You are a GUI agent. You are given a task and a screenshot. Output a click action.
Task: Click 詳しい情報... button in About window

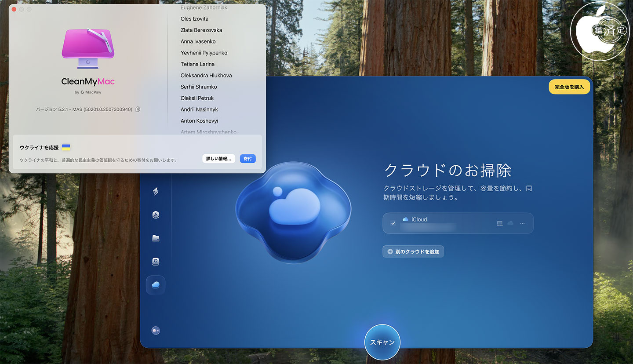219,159
